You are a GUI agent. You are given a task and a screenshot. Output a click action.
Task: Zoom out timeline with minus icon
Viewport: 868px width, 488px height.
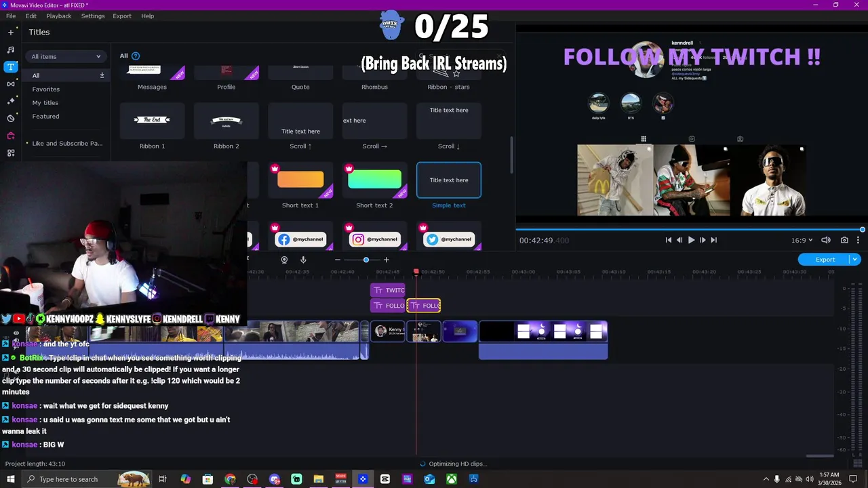pos(337,260)
